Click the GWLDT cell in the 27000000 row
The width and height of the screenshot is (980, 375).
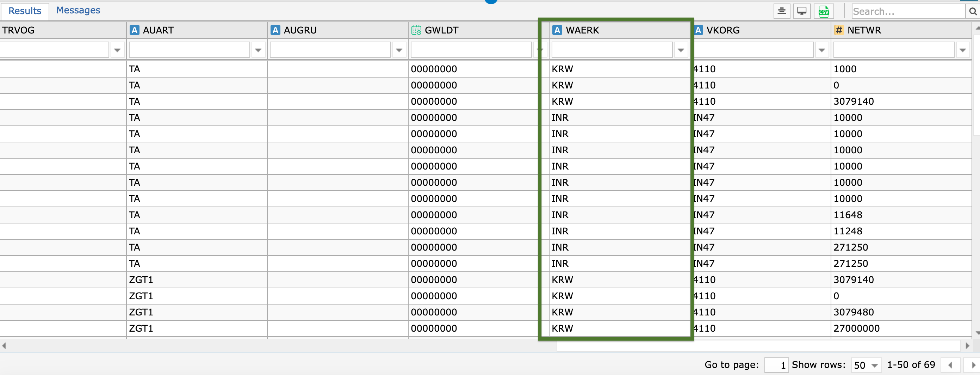[x=479, y=328]
